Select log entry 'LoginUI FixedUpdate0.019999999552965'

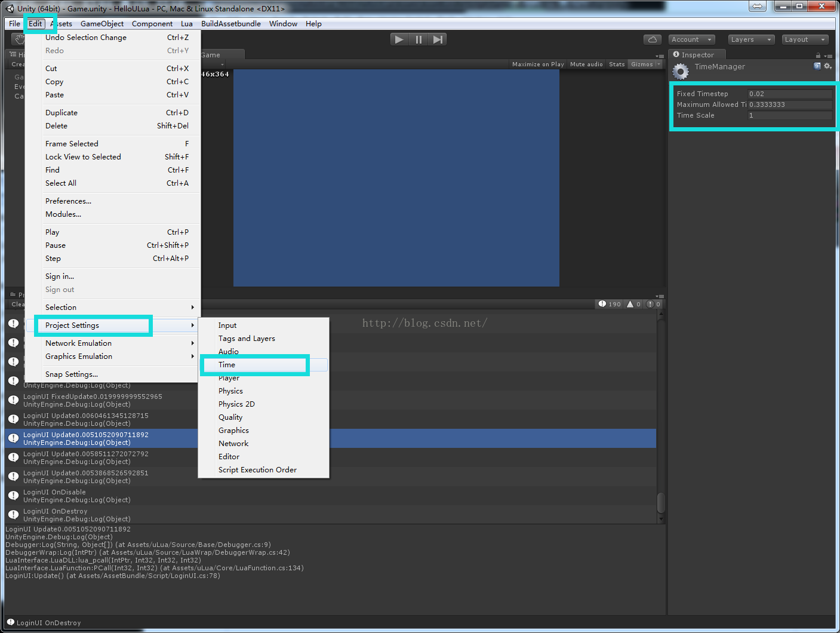coord(330,400)
